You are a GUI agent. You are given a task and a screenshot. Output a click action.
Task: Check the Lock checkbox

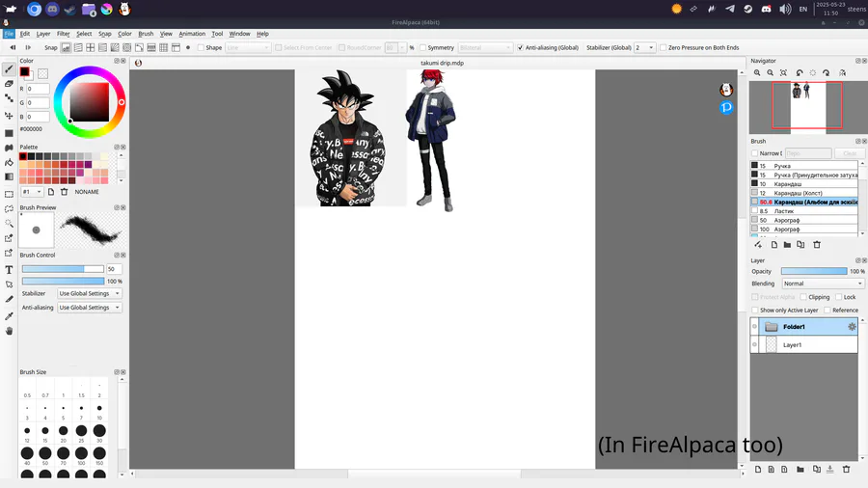pyautogui.click(x=839, y=297)
